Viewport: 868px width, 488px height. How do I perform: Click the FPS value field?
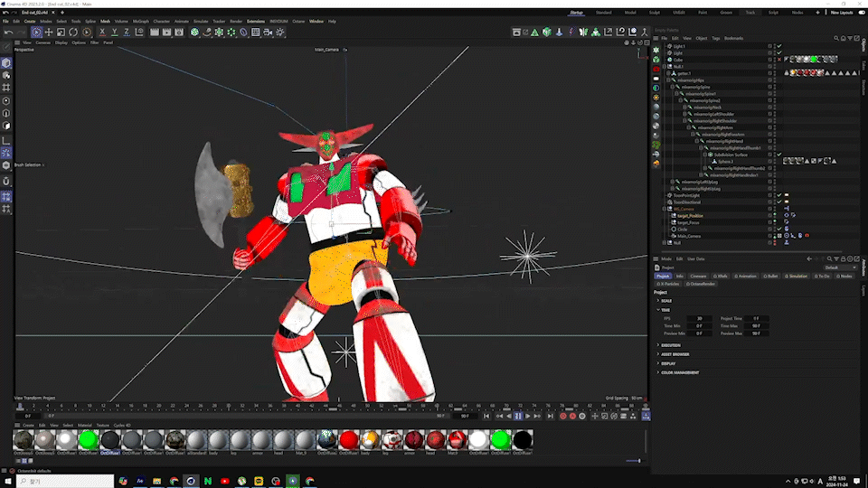pos(699,319)
